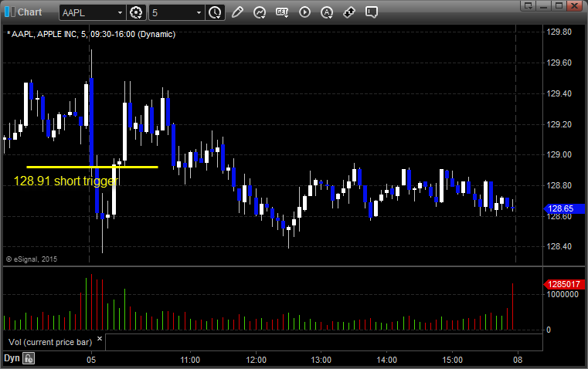
Task: Click the bar replay play button
Action: [x=304, y=12]
